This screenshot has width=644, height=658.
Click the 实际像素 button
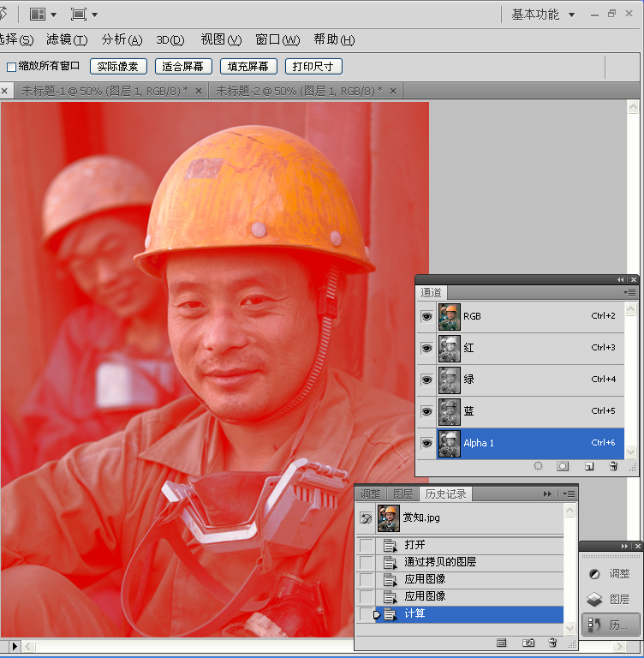pyautogui.click(x=118, y=66)
